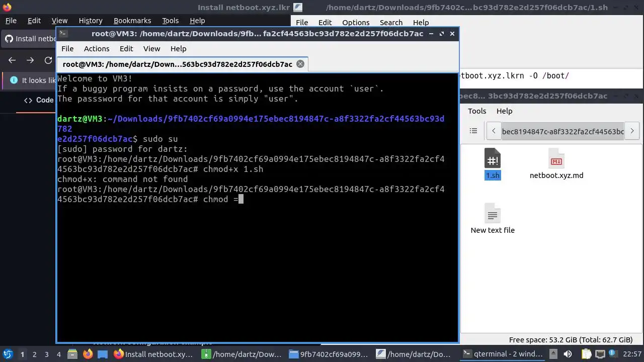The height and width of the screenshot is (362, 644).
Task: Toggle file manager view mode icon
Action: 473,131
